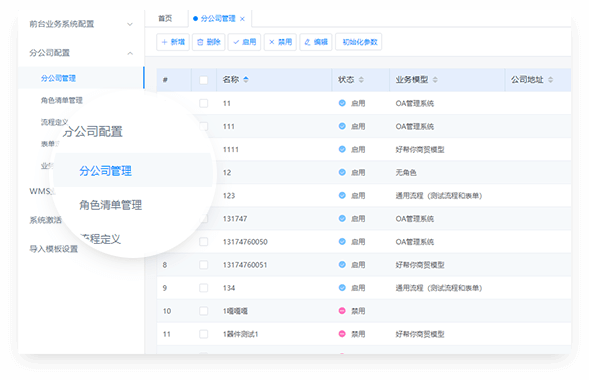Click 通用流程 cell in the 134 row
Viewport: 589px width, 380px height.
coord(439,288)
